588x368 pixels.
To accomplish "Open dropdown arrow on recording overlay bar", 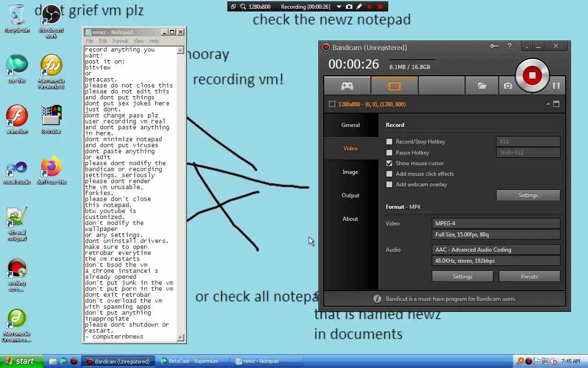I will (x=339, y=7).
